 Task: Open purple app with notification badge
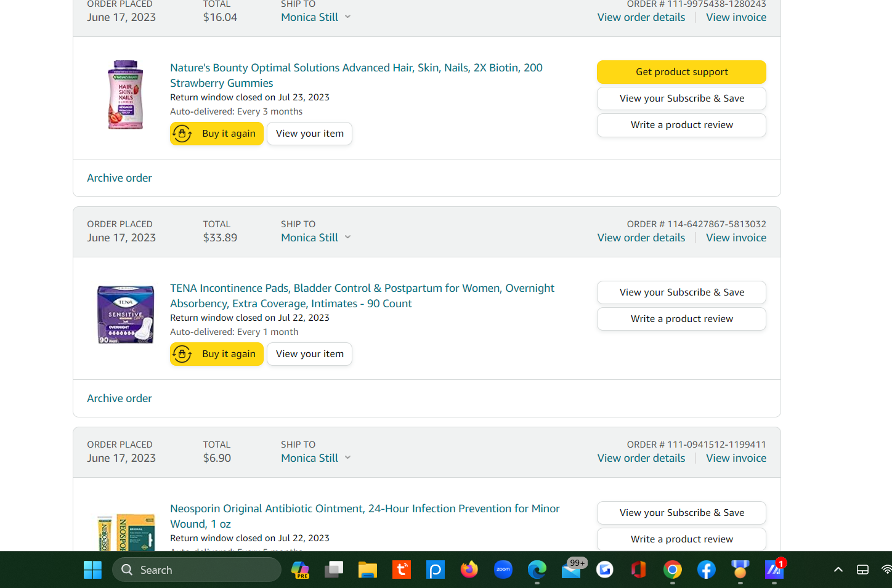click(x=774, y=570)
